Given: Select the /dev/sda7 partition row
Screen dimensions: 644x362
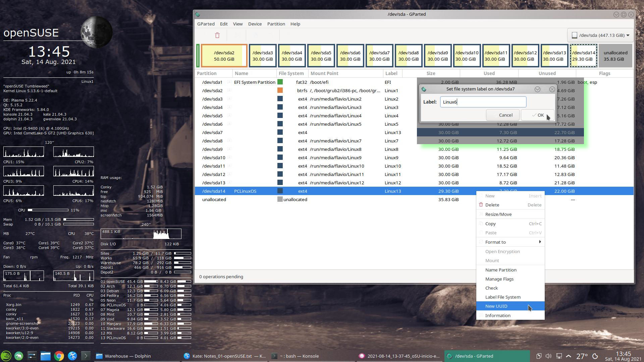Looking at the screenshot, I should click(414, 132).
